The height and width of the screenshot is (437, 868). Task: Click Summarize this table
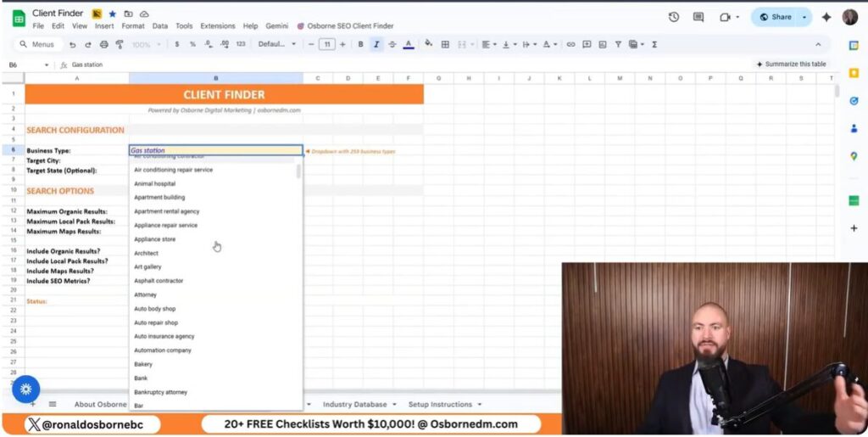pyautogui.click(x=791, y=64)
